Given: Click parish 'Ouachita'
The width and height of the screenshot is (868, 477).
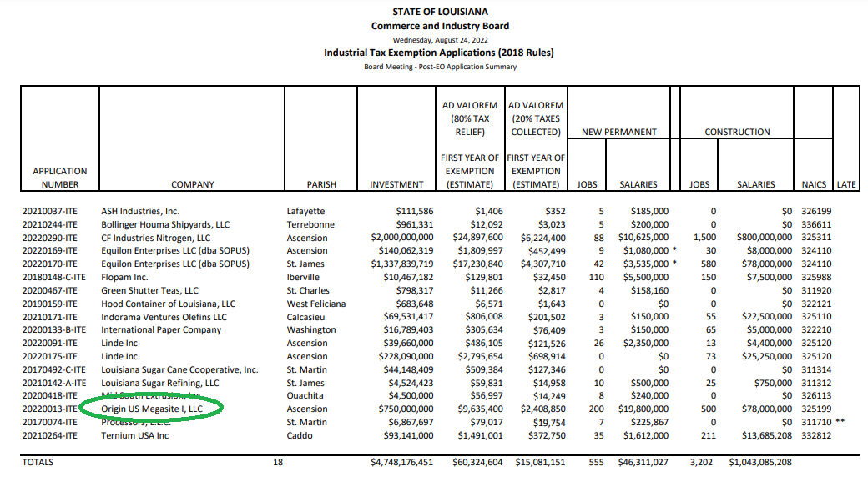Looking at the screenshot, I should 305,395.
